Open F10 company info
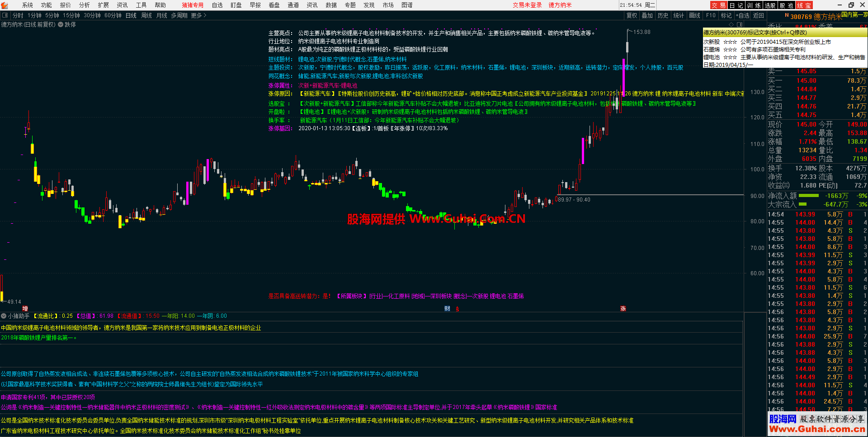Screen dimensions: 868x437 tap(711, 15)
